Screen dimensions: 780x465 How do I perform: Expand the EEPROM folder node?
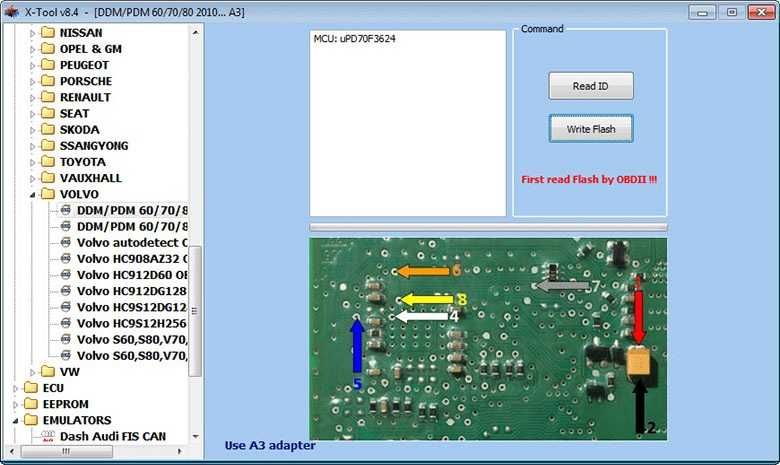click(x=15, y=404)
